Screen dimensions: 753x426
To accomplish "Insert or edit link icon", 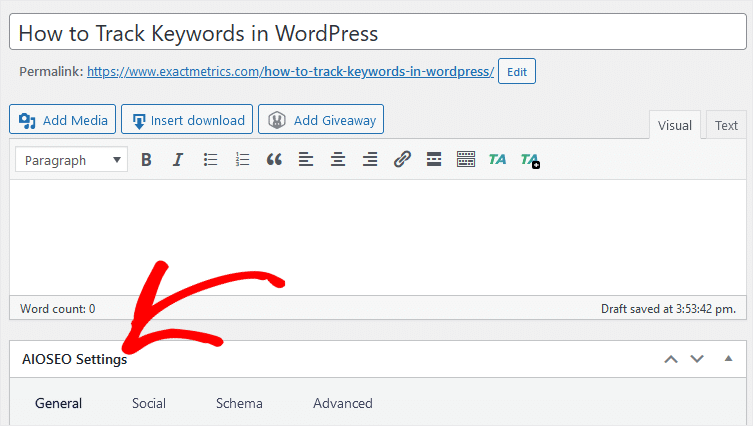I will [x=402, y=159].
